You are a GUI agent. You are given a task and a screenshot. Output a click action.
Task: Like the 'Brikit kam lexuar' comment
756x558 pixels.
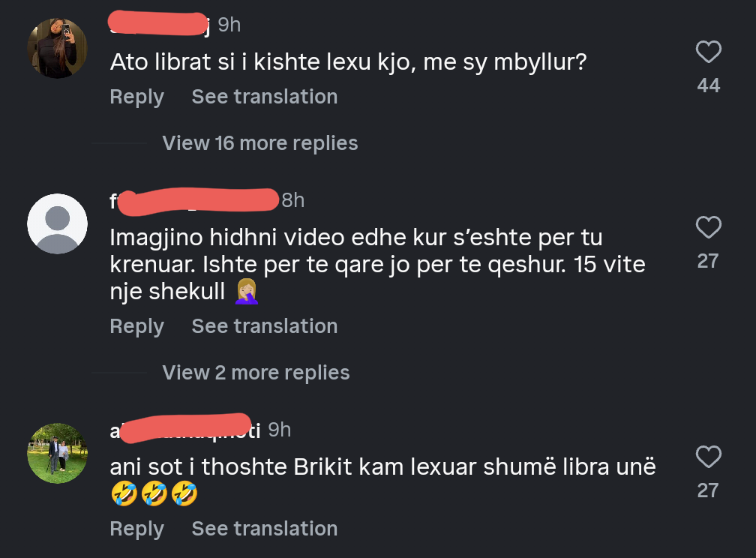(x=708, y=457)
